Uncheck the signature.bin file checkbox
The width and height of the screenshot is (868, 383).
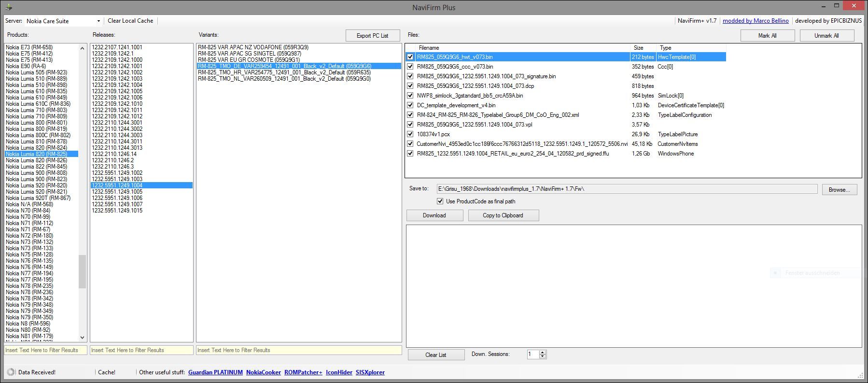point(410,76)
